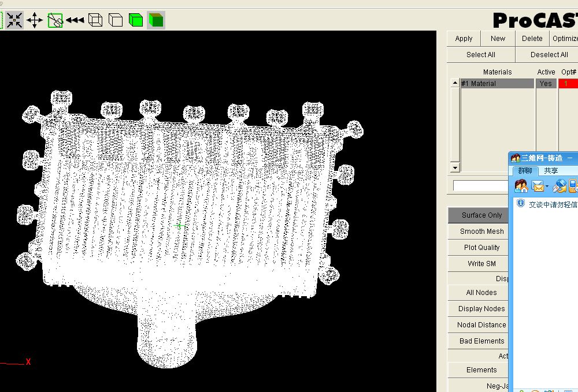Open the 共享 tab in chat window

pos(551,171)
